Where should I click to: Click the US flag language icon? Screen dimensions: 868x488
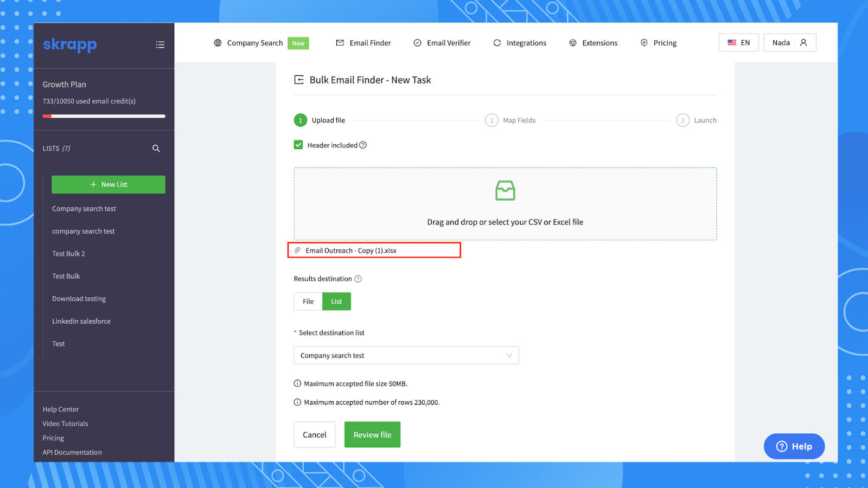click(x=732, y=43)
